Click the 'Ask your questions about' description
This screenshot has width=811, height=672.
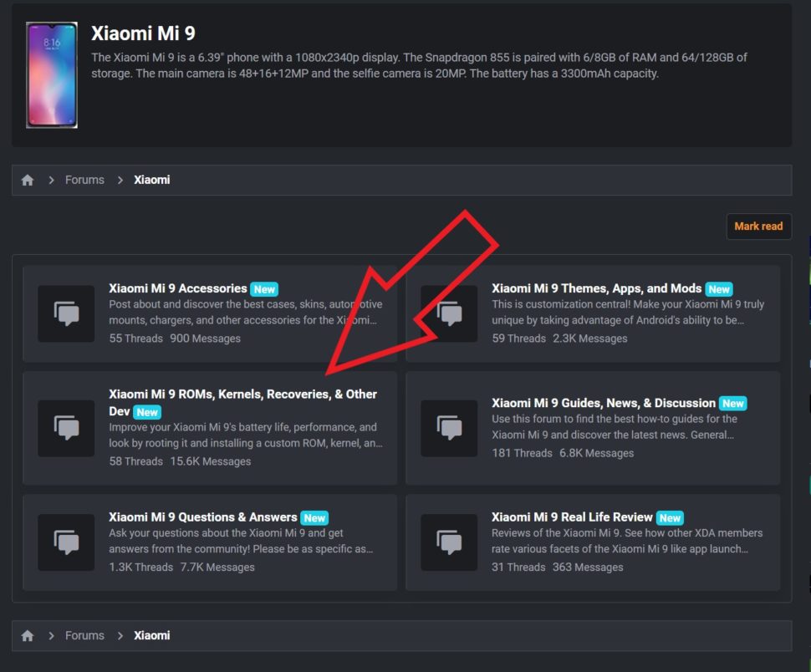point(241,541)
